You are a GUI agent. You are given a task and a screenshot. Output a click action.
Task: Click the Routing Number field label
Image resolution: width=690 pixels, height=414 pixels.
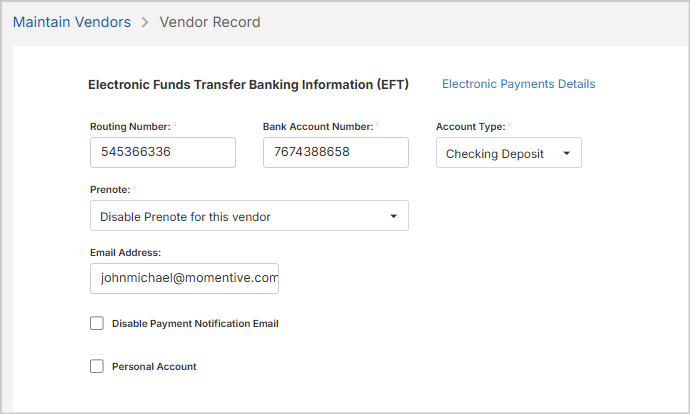[x=129, y=127]
